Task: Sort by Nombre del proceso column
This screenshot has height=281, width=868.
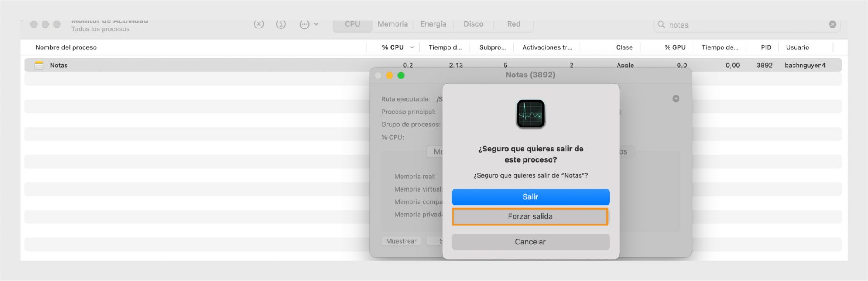Action: (66, 47)
